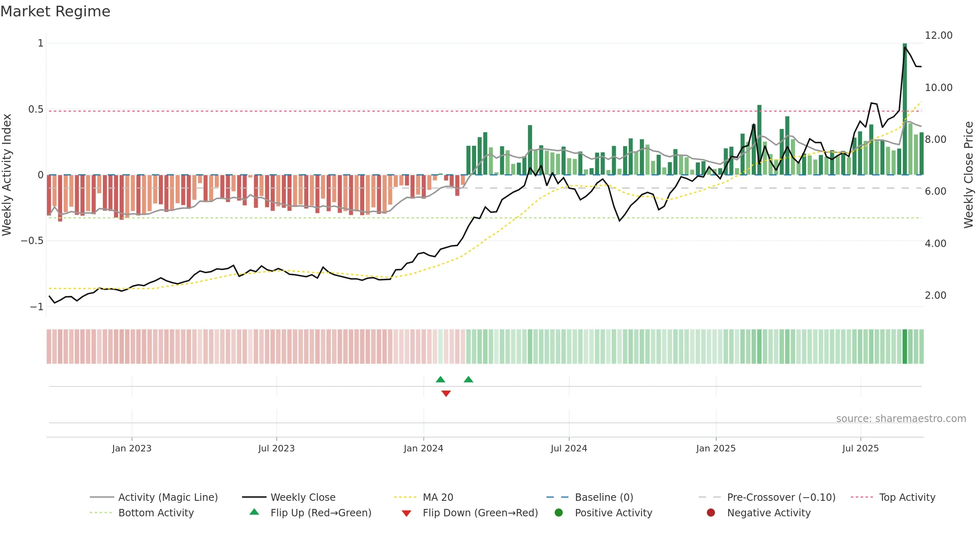Screen dimensions: 980x551
Task: Toggle the MA 20 legend entry
Action: click(424, 497)
